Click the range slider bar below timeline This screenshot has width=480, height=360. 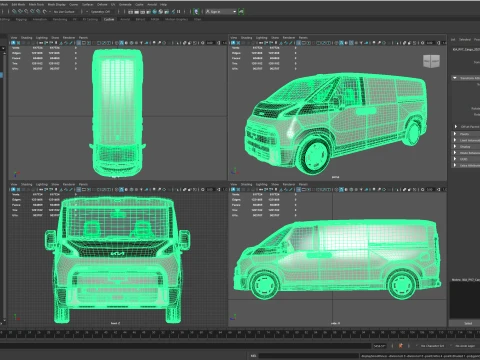click(x=185, y=346)
